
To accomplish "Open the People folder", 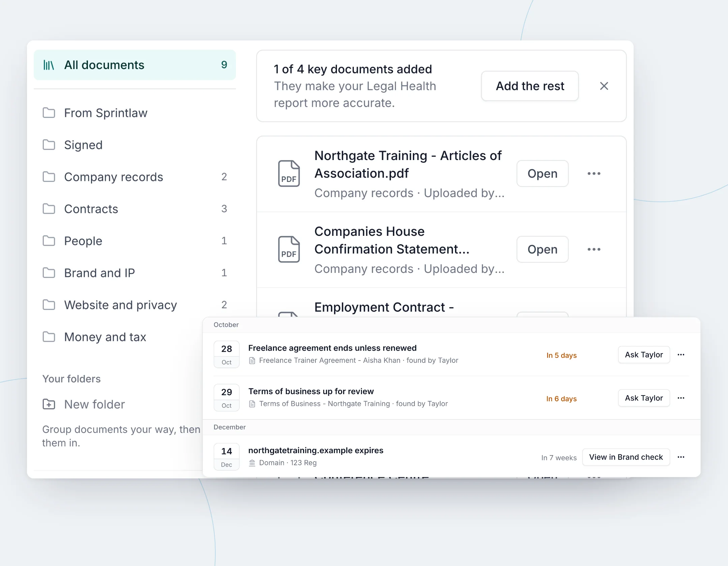I will click(135, 241).
